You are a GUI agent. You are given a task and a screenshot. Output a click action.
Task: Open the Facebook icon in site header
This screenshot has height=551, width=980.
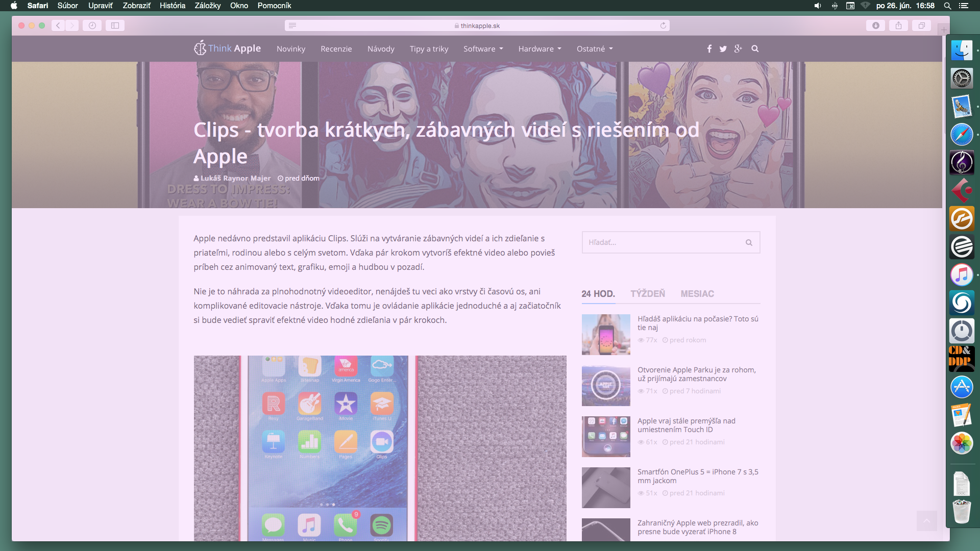tap(709, 48)
